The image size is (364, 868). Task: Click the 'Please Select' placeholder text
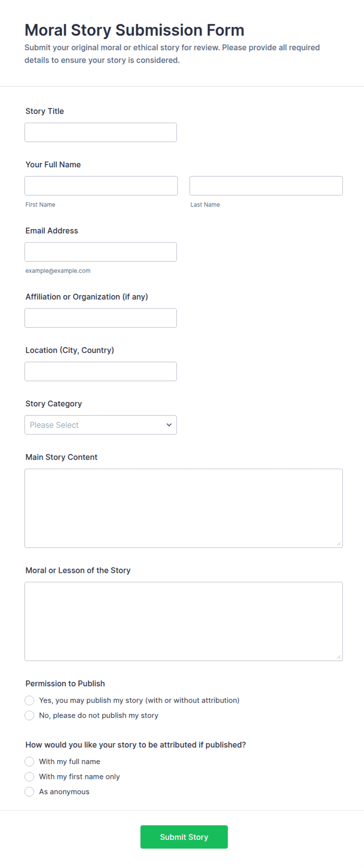54,425
